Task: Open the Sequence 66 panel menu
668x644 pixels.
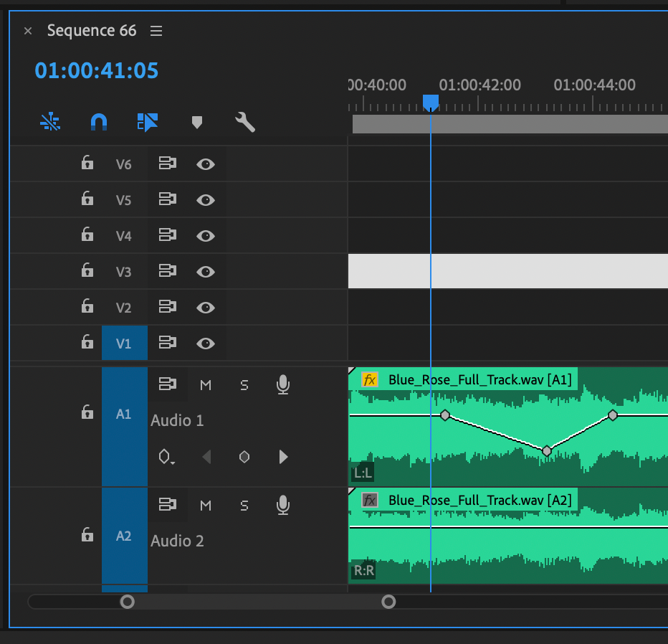Action: [x=156, y=31]
